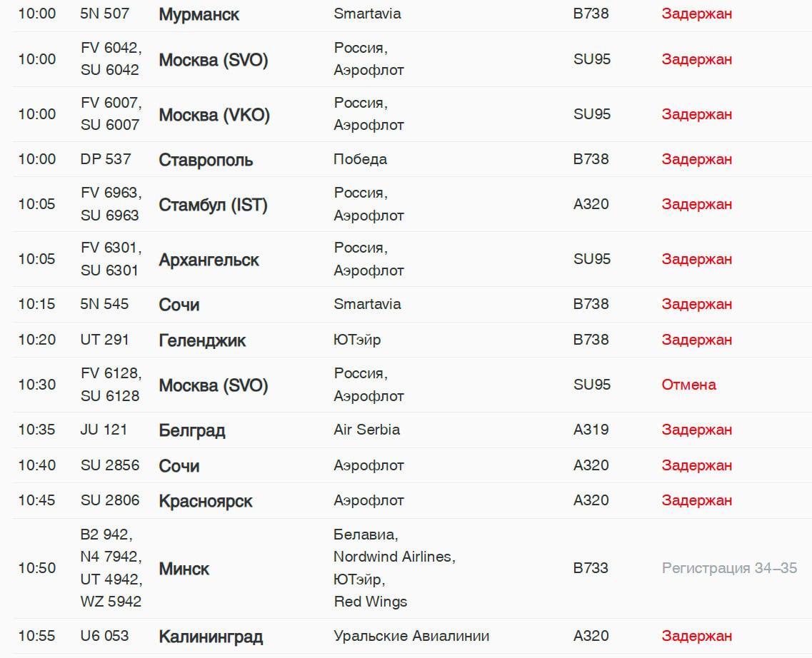Image resolution: width=812 pixels, height=658 pixels.
Task: Click the Красноярск destination link
Action: click(x=205, y=501)
